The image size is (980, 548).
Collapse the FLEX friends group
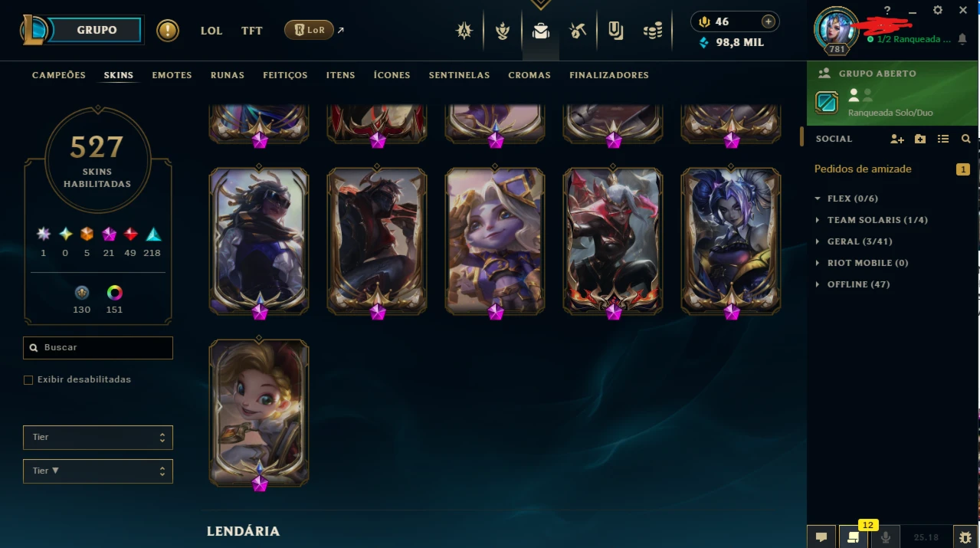[x=846, y=199]
